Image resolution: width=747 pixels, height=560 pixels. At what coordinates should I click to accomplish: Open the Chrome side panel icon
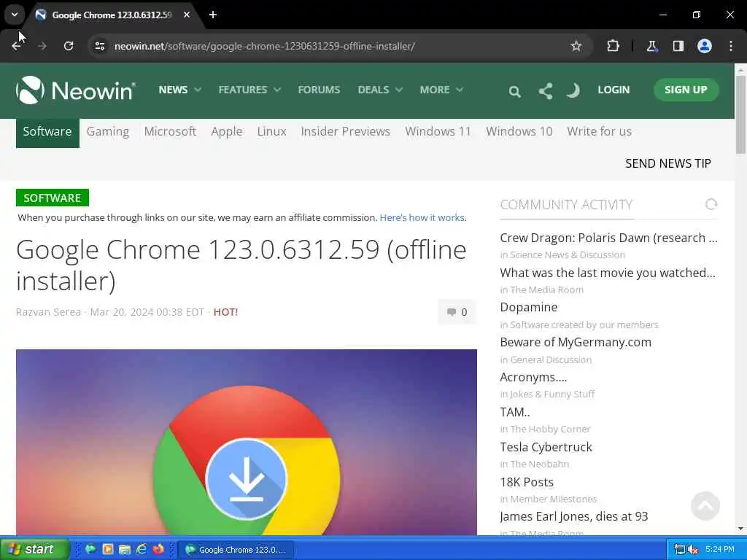click(x=678, y=46)
